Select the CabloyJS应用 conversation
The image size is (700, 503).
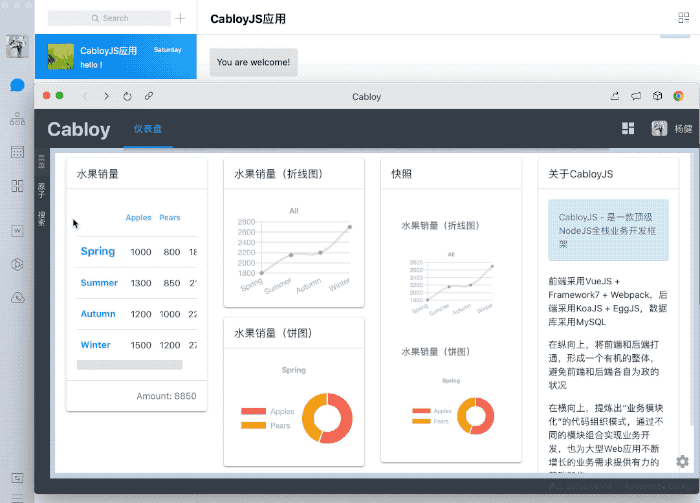point(116,57)
